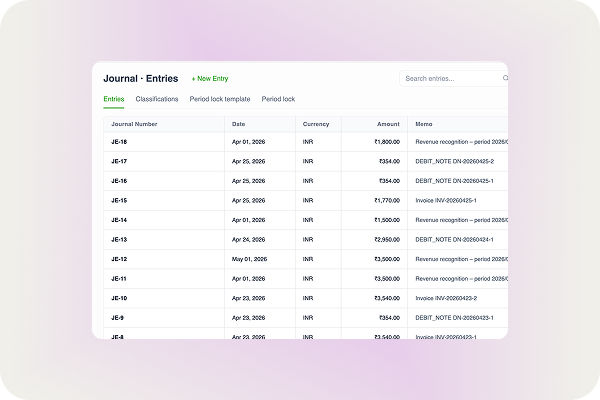
Task: Open journal entry JE-17
Action: [x=119, y=161]
